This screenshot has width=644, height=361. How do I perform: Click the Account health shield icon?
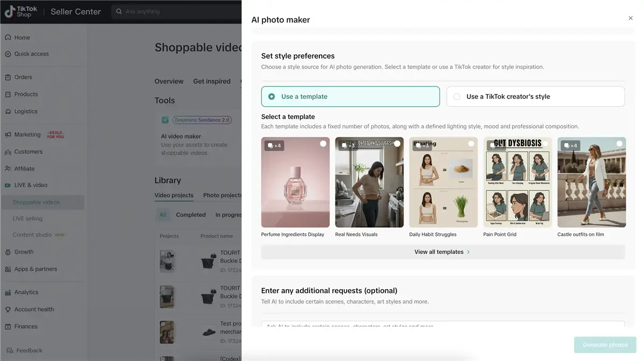tap(8, 310)
